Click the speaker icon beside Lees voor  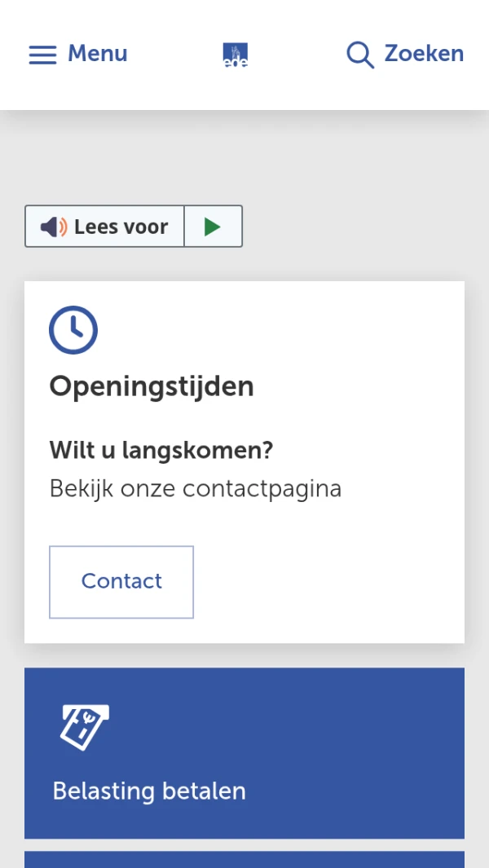pos(54,227)
